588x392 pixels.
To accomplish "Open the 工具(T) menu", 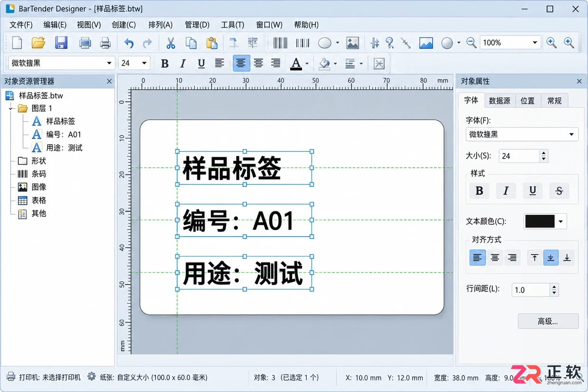I will (x=233, y=25).
